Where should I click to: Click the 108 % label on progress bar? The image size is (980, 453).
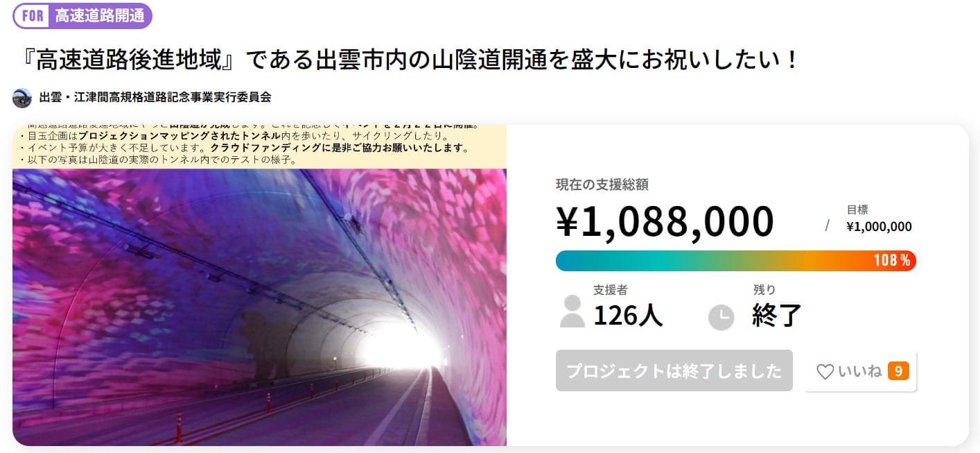pos(891,261)
